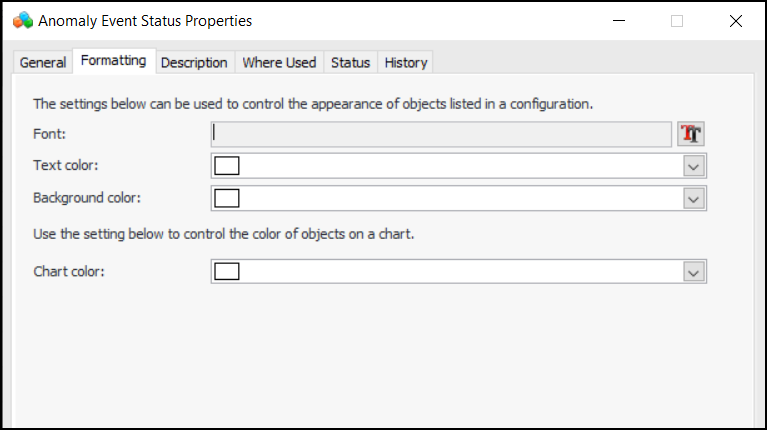Show the Status tab

click(350, 62)
